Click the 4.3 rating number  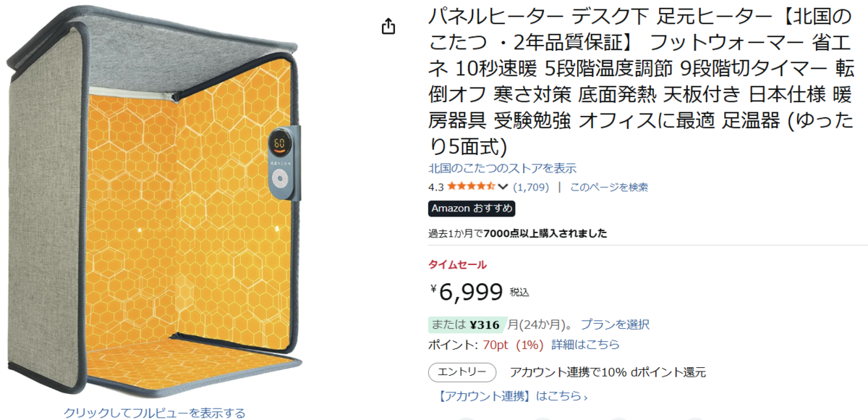pyautogui.click(x=435, y=187)
